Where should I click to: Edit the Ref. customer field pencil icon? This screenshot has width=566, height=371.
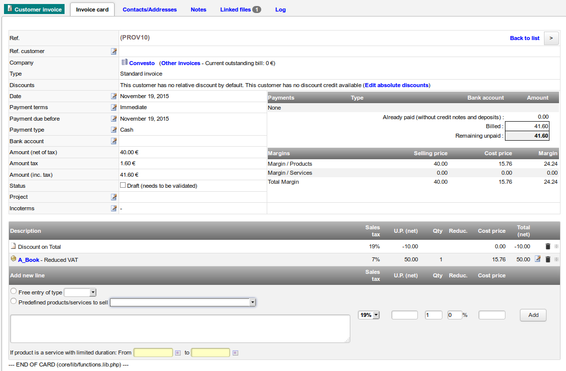tap(114, 51)
